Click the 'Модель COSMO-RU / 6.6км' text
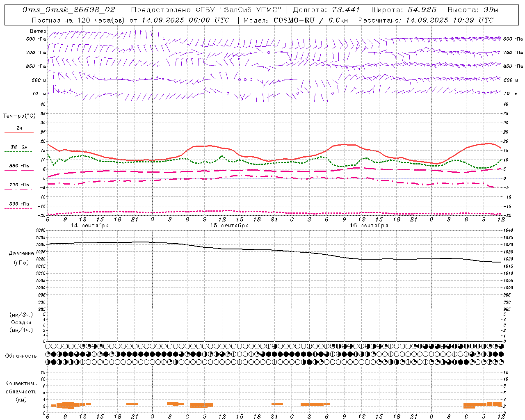Screen dimensions: 525x420 click(296, 20)
